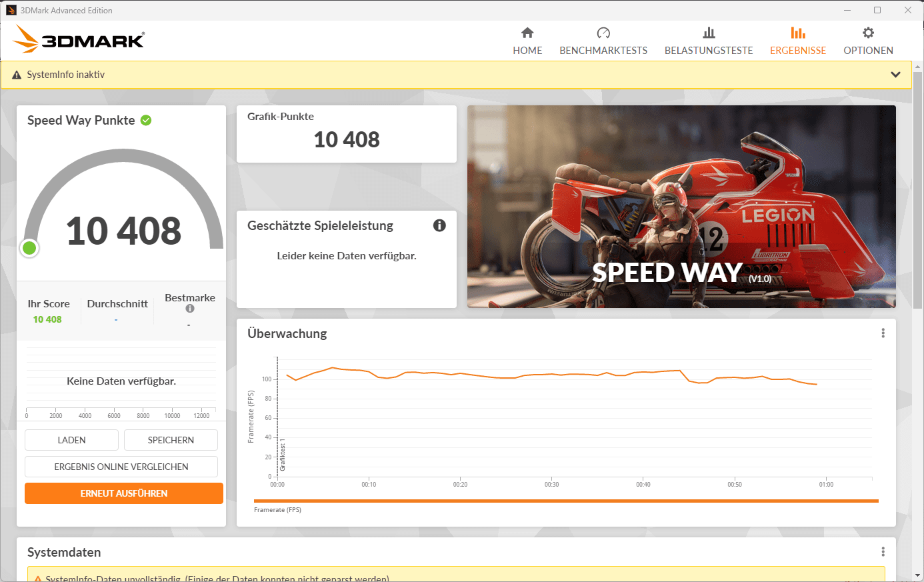Click the Belastungsteste bar chart icon
Viewport: 924px width, 582px height.
709,33
